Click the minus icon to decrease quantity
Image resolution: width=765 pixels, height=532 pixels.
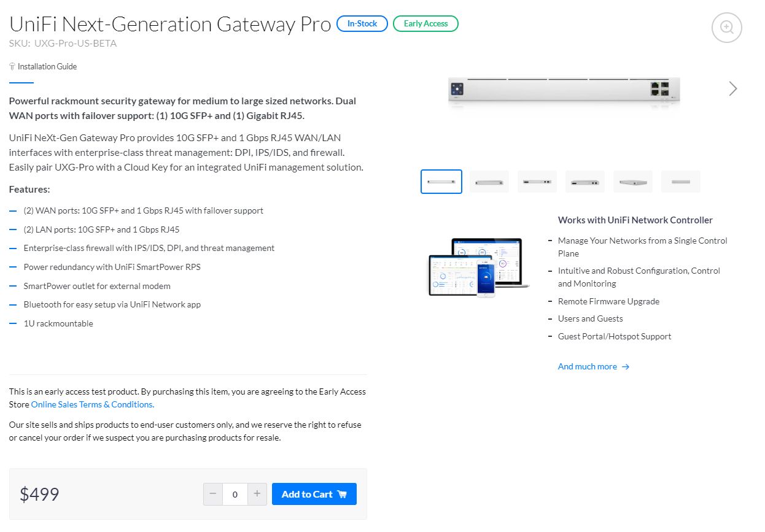pos(213,494)
